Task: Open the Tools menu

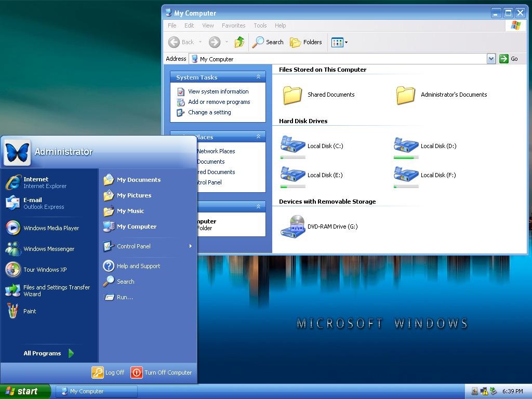Action: click(x=260, y=25)
